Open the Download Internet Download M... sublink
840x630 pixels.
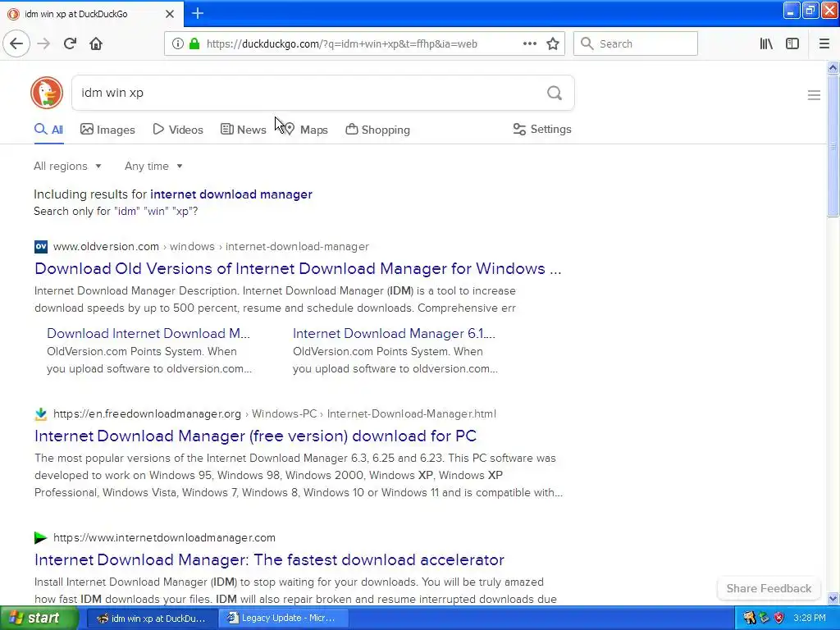148,333
